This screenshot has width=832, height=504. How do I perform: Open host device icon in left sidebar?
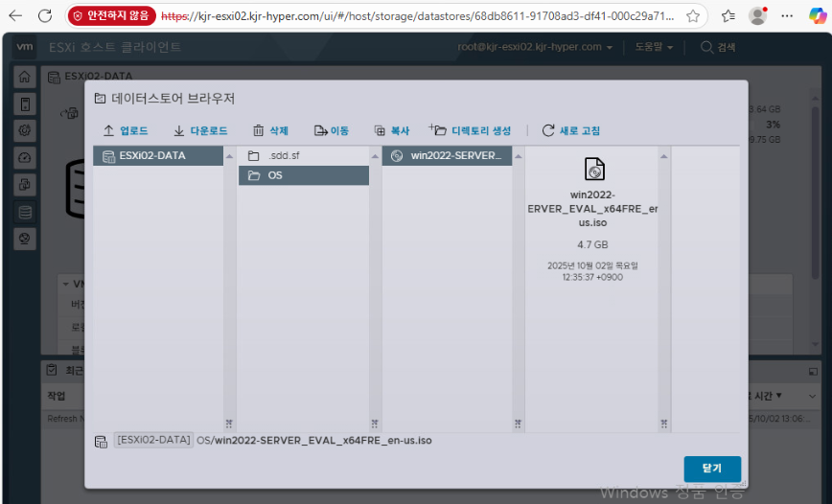[24, 104]
